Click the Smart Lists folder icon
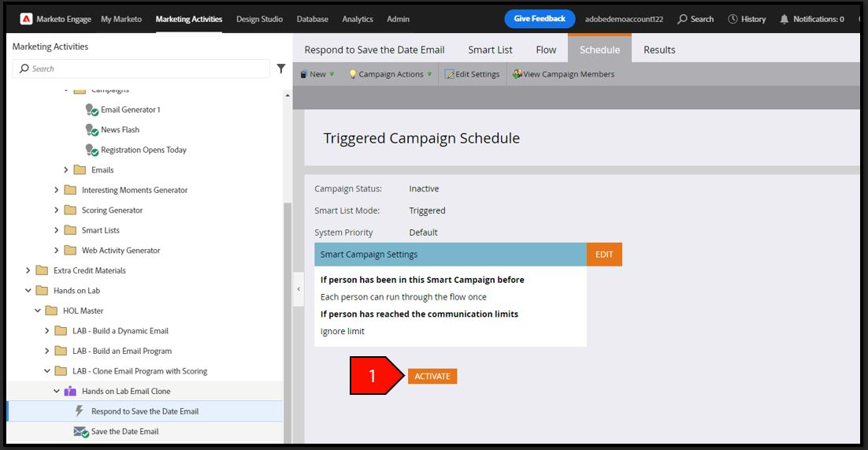This screenshot has width=868, height=450. (70, 230)
